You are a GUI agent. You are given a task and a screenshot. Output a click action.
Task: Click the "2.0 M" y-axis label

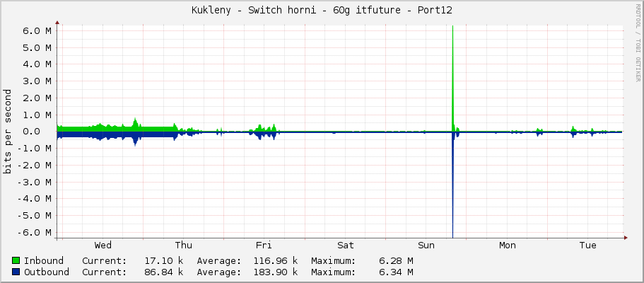[37, 98]
